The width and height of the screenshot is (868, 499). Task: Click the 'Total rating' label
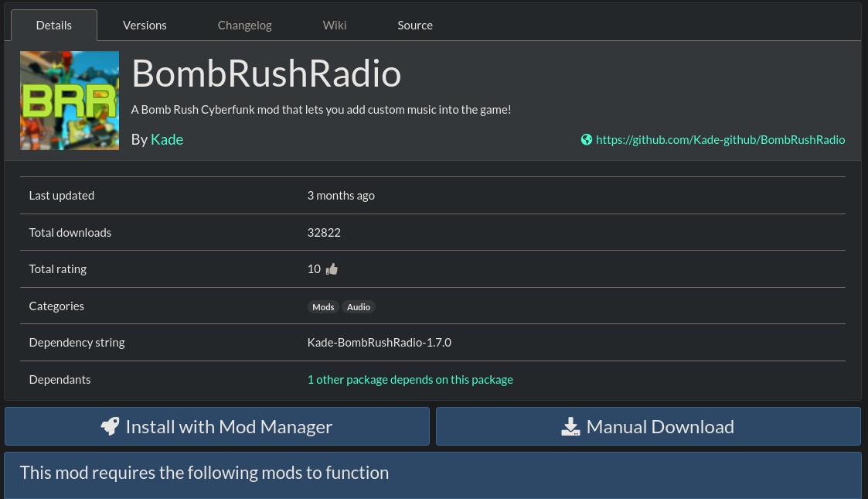pyautogui.click(x=57, y=269)
